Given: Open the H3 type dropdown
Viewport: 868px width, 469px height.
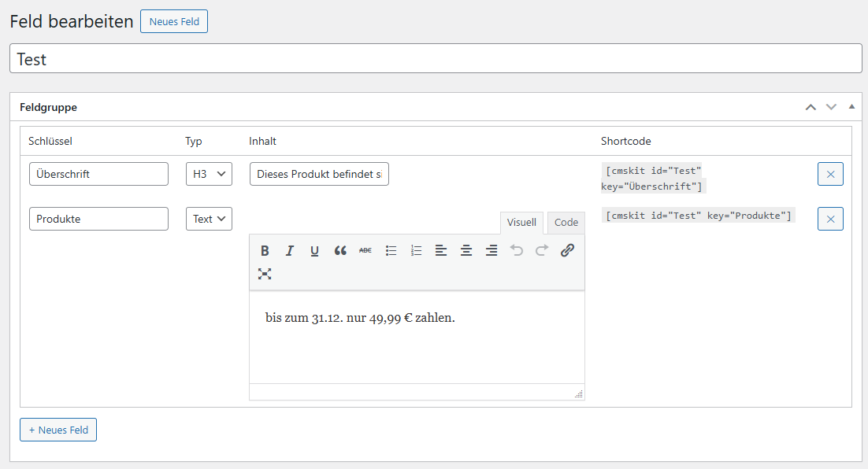Looking at the screenshot, I should click(x=209, y=174).
